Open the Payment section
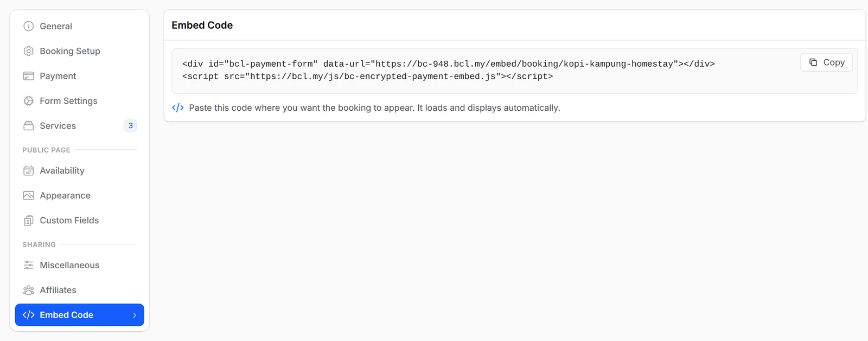Image resolution: width=868 pixels, height=341 pixels. [x=80, y=76]
